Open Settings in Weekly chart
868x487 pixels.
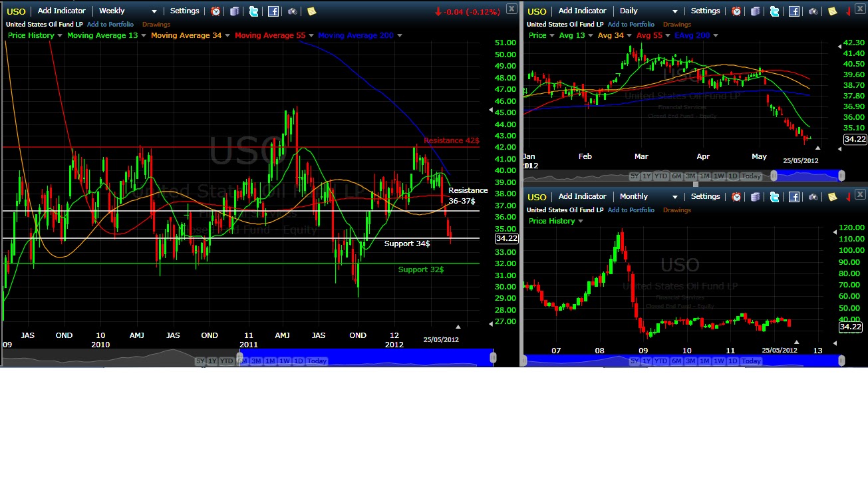coord(184,11)
